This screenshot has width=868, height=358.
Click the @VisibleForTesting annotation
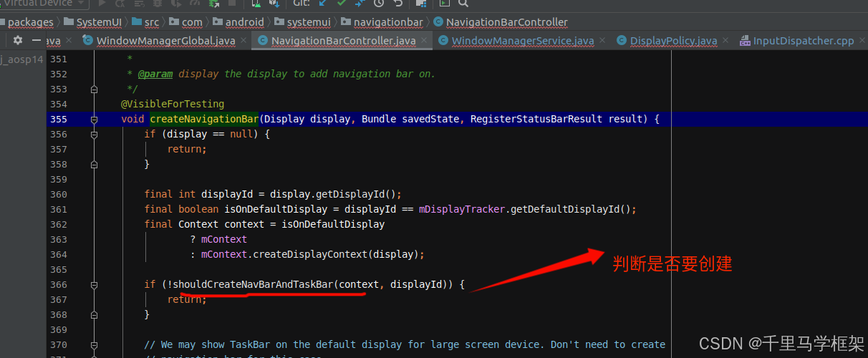(173, 104)
